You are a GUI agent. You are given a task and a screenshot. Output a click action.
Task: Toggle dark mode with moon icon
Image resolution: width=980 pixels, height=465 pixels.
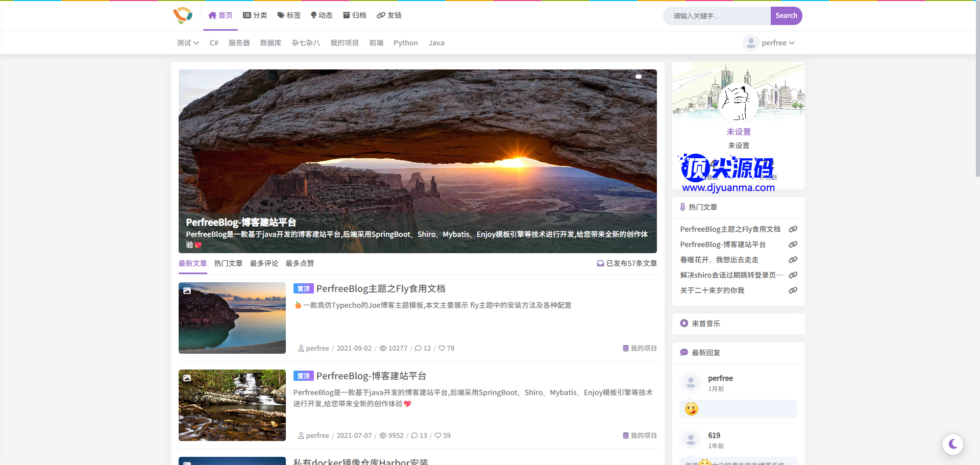pyautogui.click(x=952, y=444)
